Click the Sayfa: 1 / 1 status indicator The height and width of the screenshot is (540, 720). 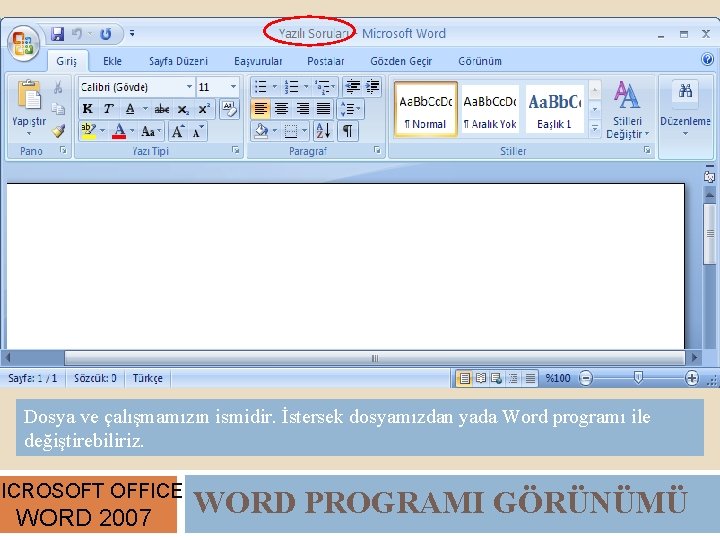[x=33, y=378]
